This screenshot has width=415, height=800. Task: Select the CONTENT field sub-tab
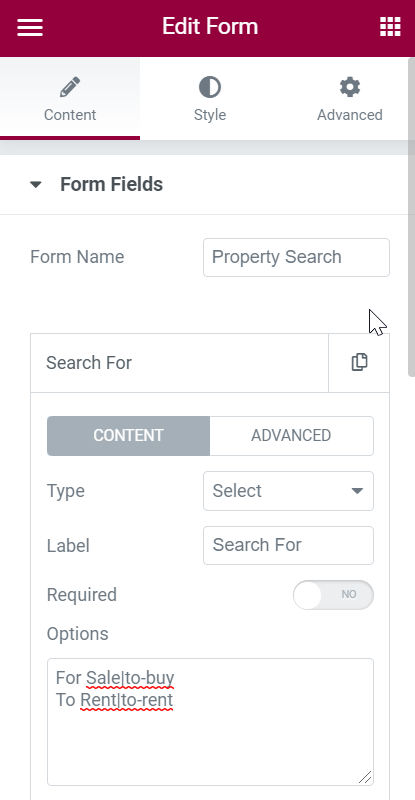coord(128,436)
